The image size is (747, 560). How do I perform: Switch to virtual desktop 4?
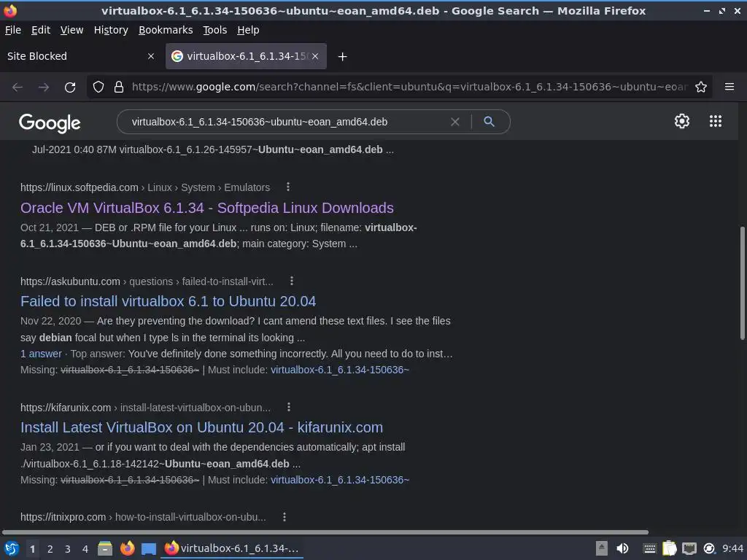[85, 549]
